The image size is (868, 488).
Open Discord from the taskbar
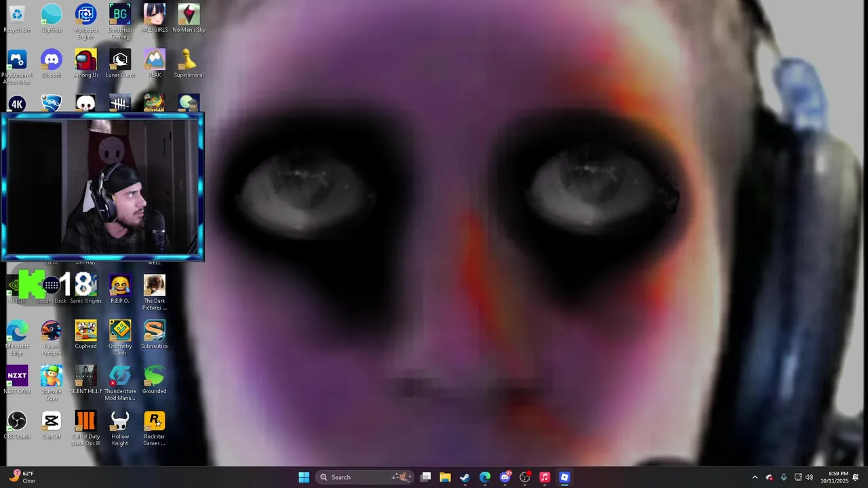505,477
